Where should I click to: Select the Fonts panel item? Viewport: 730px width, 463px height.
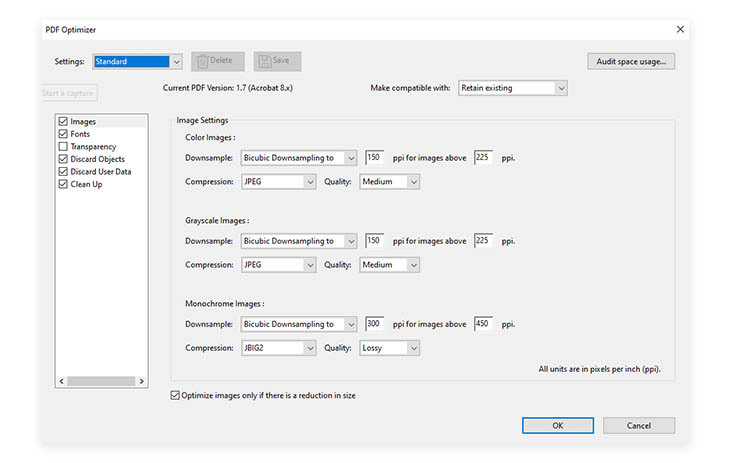(x=80, y=134)
